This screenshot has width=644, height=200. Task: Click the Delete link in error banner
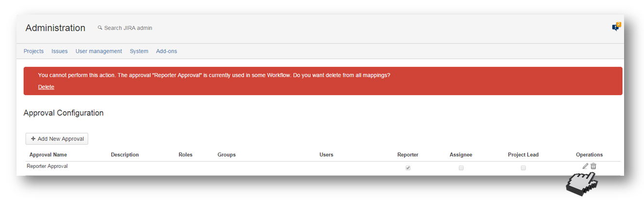pos(46,87)
